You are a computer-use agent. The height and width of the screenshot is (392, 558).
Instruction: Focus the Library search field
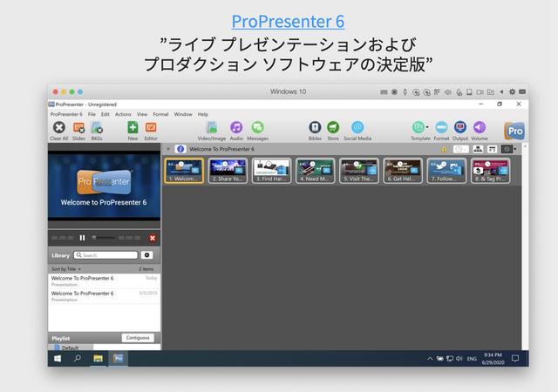coord(105,255)
